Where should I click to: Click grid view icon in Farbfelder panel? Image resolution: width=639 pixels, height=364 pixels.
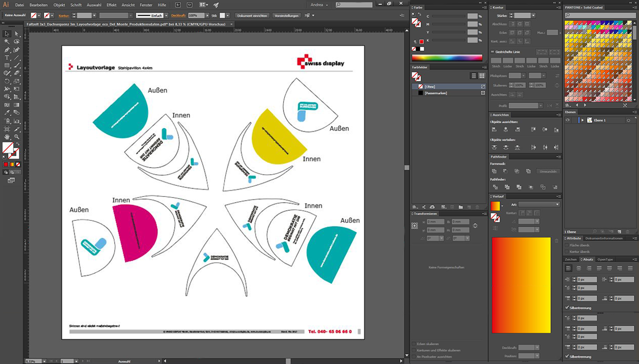(482, 76)
